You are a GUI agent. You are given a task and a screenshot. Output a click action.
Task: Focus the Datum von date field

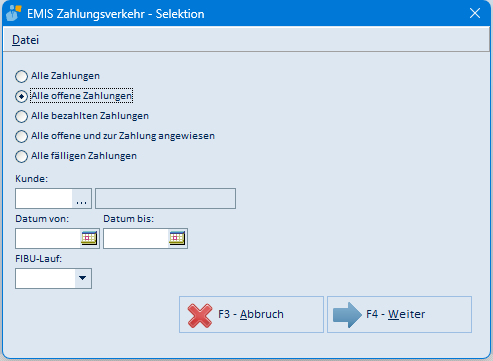pos(48,238)
